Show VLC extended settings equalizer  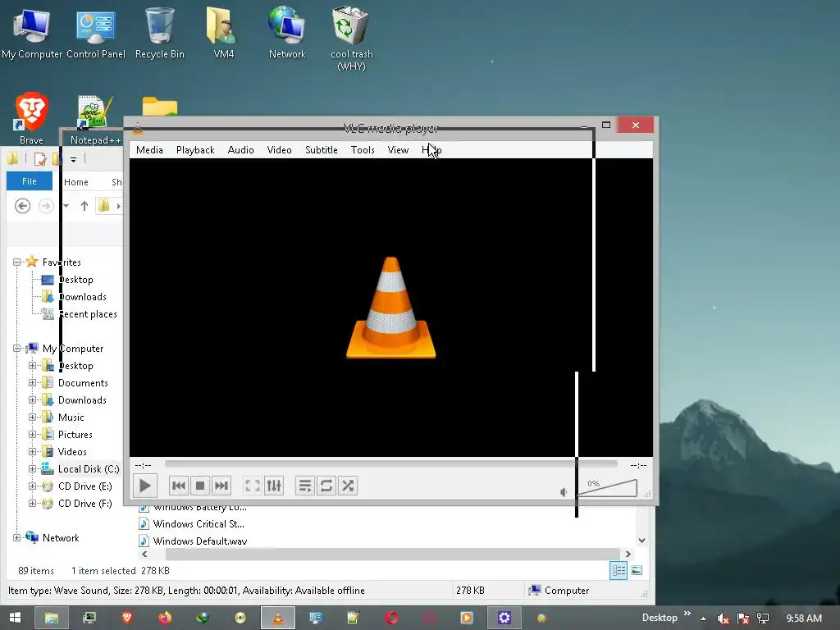coord(274,486)
